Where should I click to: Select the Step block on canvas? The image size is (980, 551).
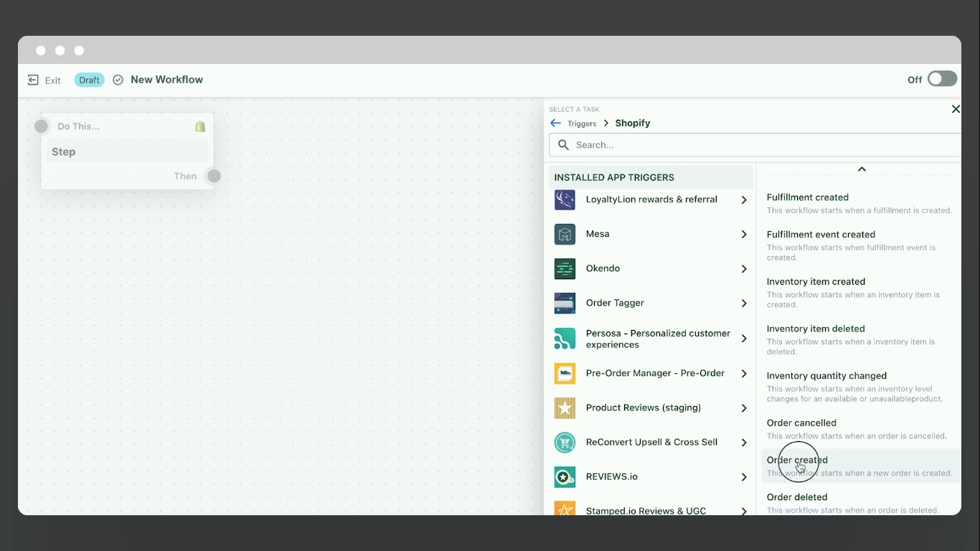(127, 151)
